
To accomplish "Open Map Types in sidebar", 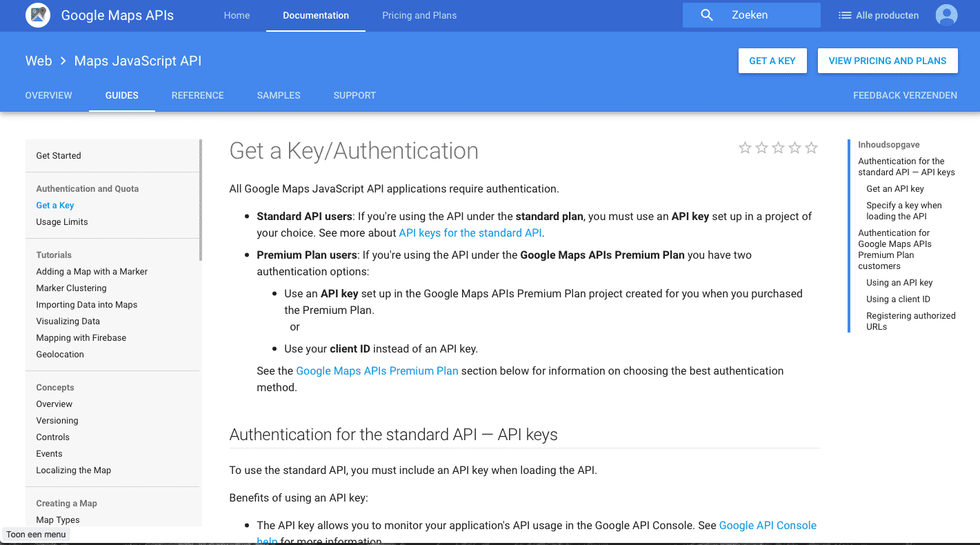I will (x=58, y=520).
